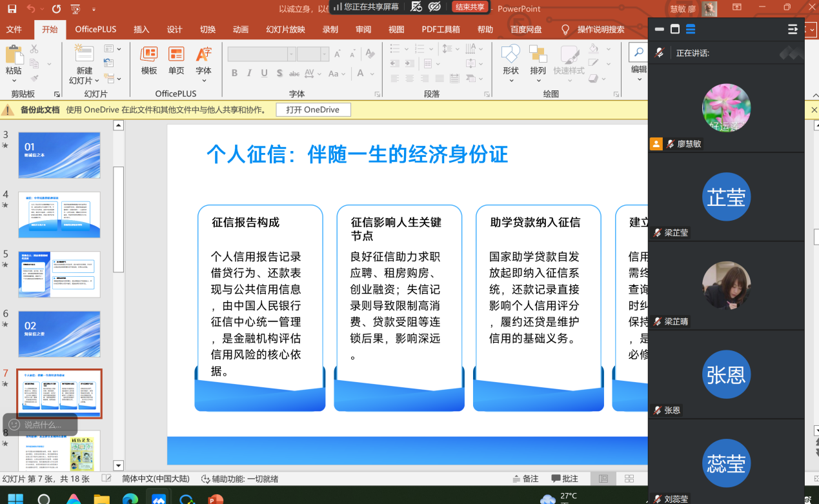819x504 pixels.
Task: Click the Bullets list icon
Action: (x=395, y=48)
